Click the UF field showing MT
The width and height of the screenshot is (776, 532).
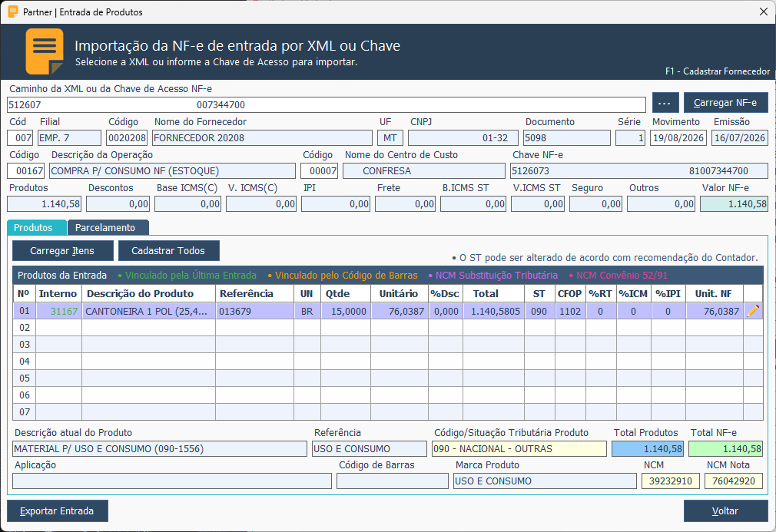point(390,138)
